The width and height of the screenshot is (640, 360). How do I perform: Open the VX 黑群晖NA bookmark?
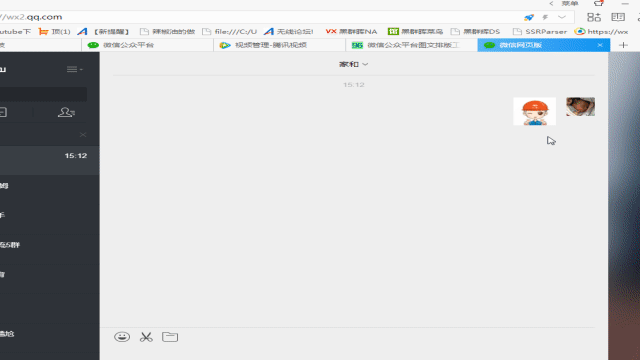[351, 31]
